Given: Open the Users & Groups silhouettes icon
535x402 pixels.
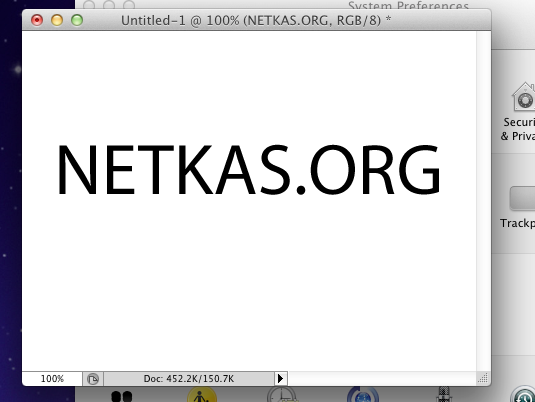Looking at the screenshot, I should pos(121,396).
